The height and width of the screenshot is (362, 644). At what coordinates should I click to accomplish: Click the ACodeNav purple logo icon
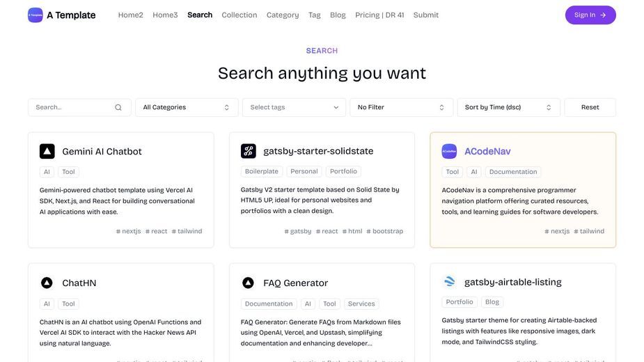[x=449, y=151]
